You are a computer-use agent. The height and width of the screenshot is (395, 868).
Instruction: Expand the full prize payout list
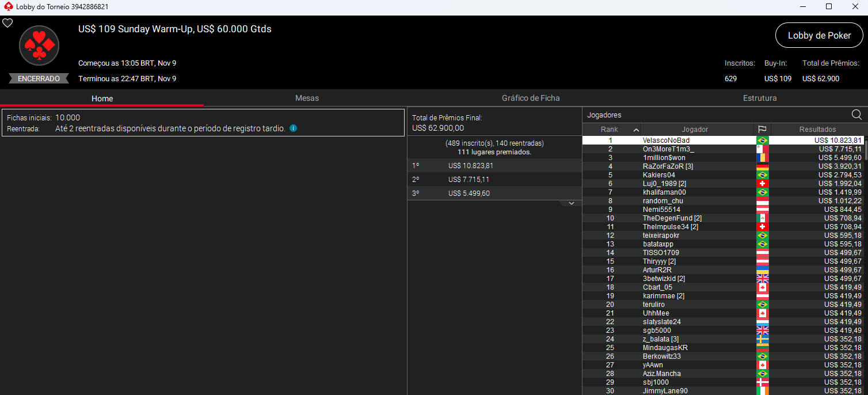(x=571, y=203)
